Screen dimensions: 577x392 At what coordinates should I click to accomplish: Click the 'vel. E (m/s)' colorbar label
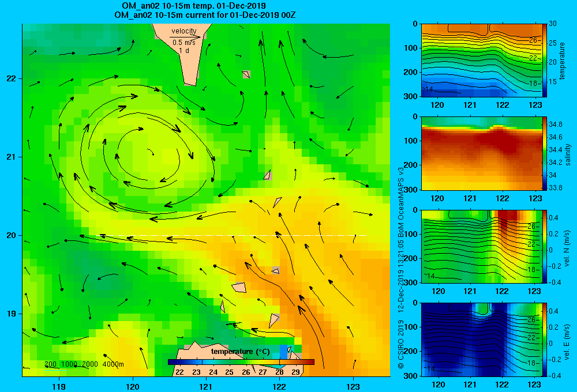pyautogui.click(x=567, y=341)
